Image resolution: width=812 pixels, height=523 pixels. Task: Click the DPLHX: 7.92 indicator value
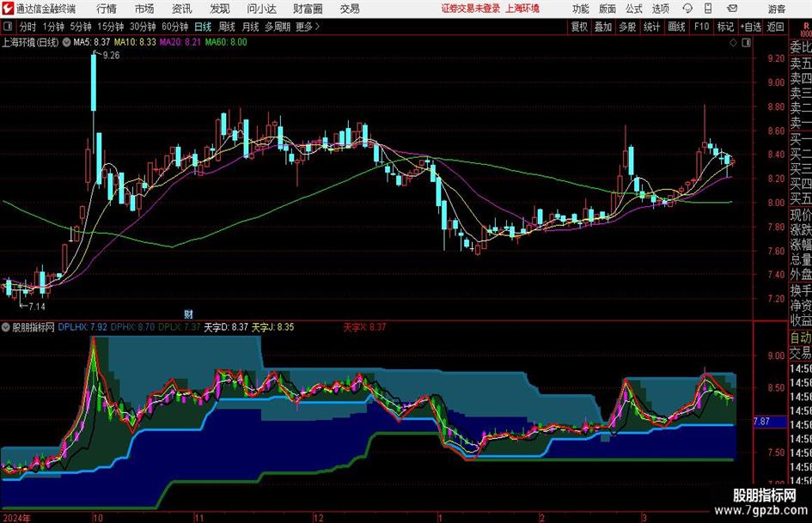(82, 327)
